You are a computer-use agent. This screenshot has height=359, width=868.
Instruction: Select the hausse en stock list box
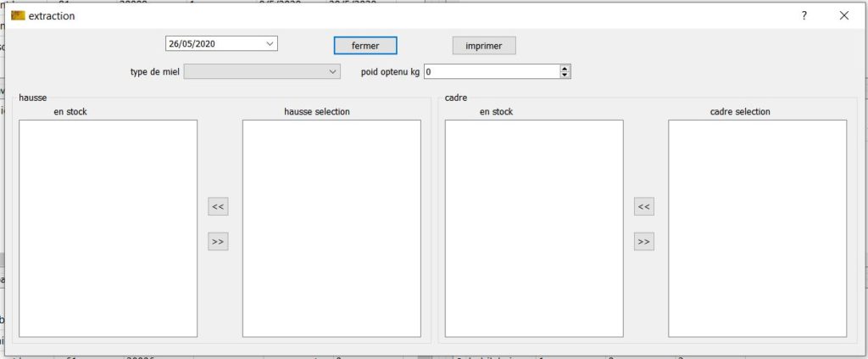(108, 228)
